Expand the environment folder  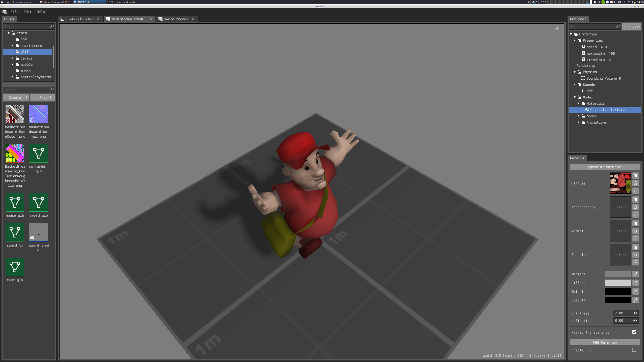point(12,45)
